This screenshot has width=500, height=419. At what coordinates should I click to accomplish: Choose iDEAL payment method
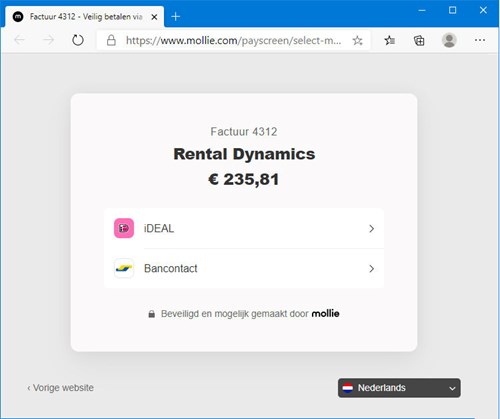point(244,228)
